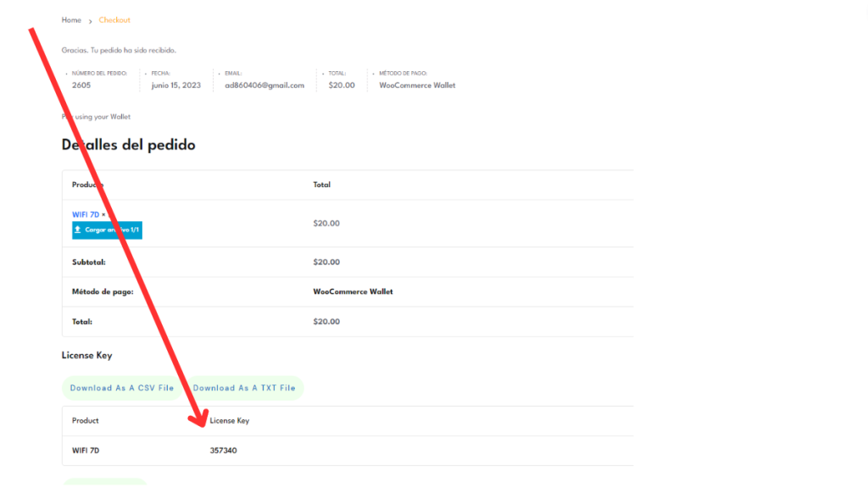Click the email ad860406@gmail.com
Image resolution: width=868 pixels, height=487 pixels.
(264, 86)
